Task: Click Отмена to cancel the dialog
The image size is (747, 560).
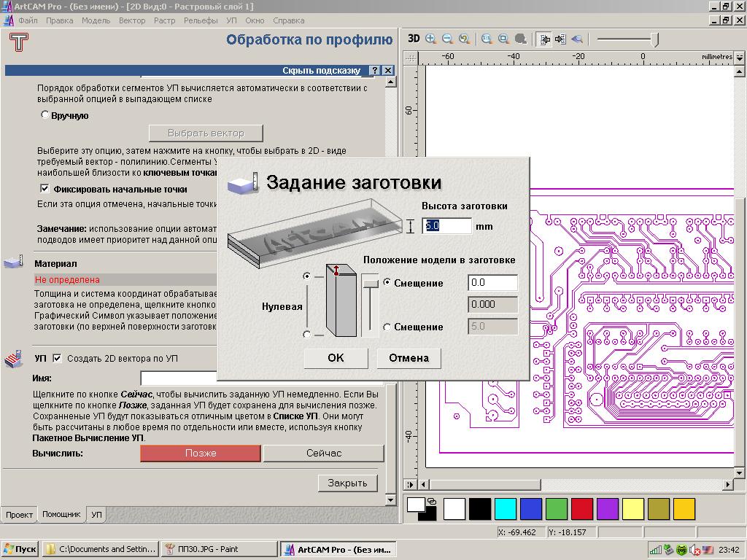Action: 409,358
